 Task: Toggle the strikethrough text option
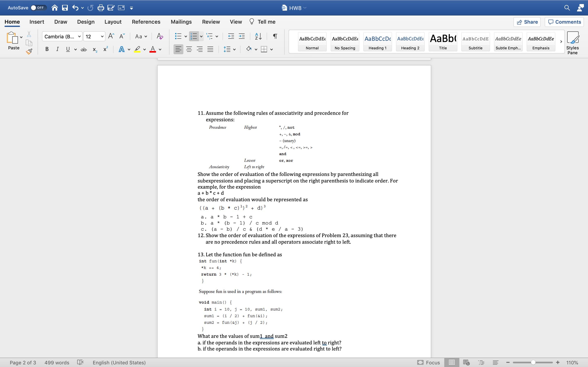coord(83,50)
